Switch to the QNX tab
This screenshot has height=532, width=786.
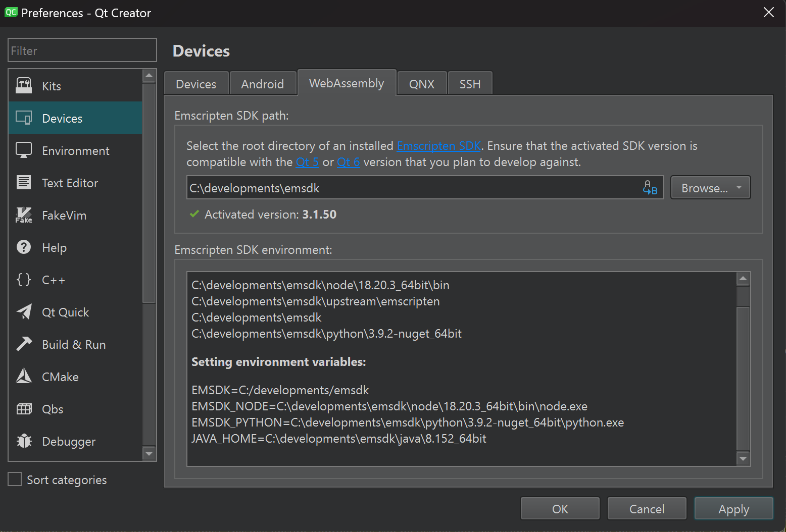point(422,84)
